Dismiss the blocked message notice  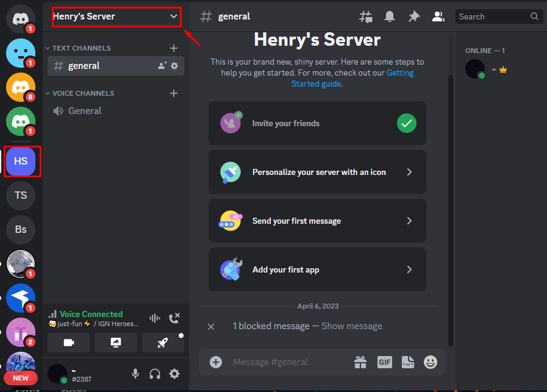click(211, 327)
